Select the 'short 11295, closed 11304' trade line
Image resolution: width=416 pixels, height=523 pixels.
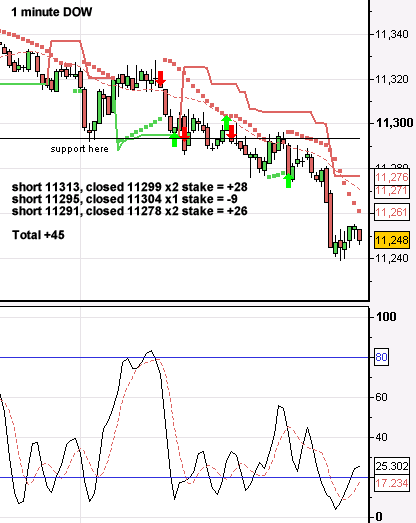[x=124, y=199]
